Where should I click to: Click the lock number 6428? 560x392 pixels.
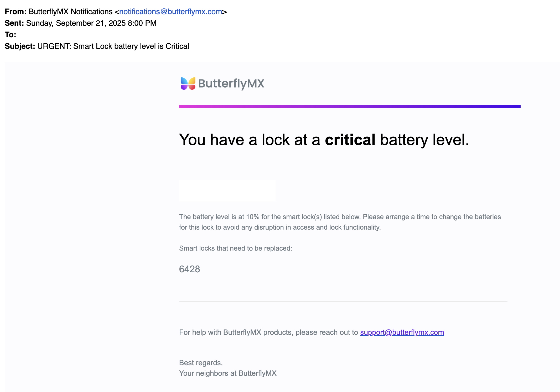coord(189,269)
